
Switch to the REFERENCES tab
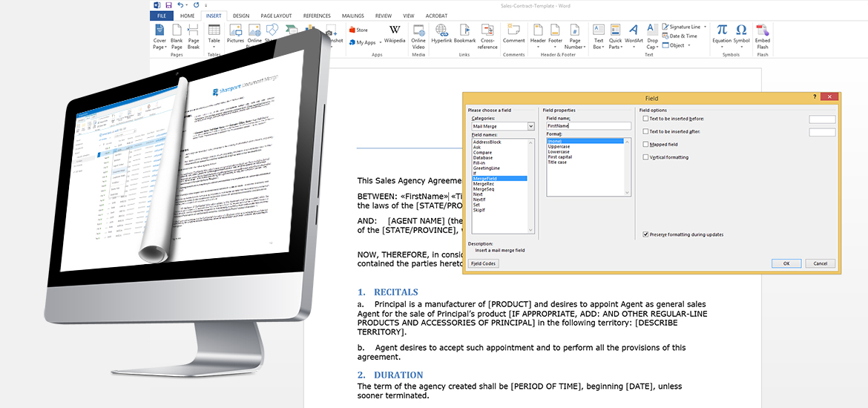point(317,16)
